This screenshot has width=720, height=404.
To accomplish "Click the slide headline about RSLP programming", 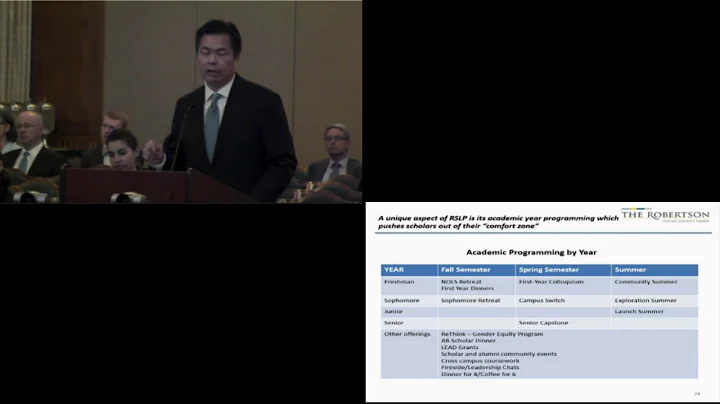I will click(498, 222).
